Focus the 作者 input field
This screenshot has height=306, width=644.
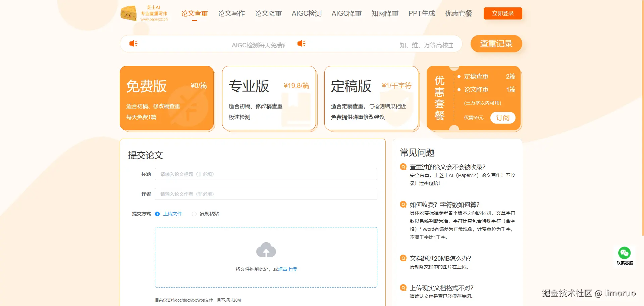[x=266, y=194]
